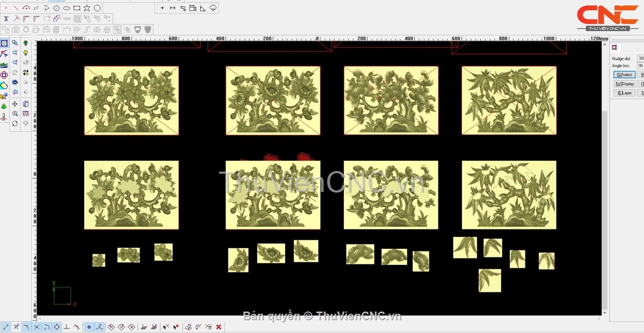This screenshot has height=333, width=644.
Task: Select the pan view arrows tool
Action: coord(15,104)
